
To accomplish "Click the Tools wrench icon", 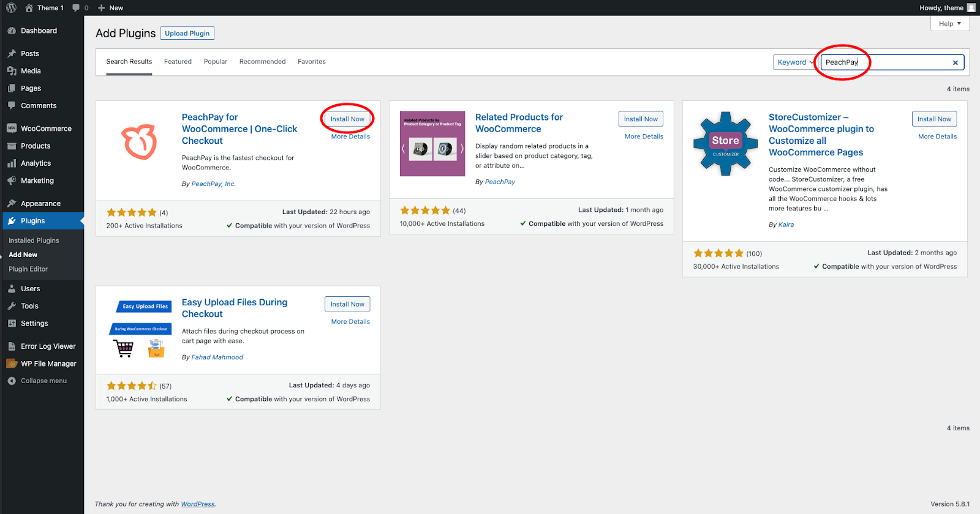I will coord(12,306).
